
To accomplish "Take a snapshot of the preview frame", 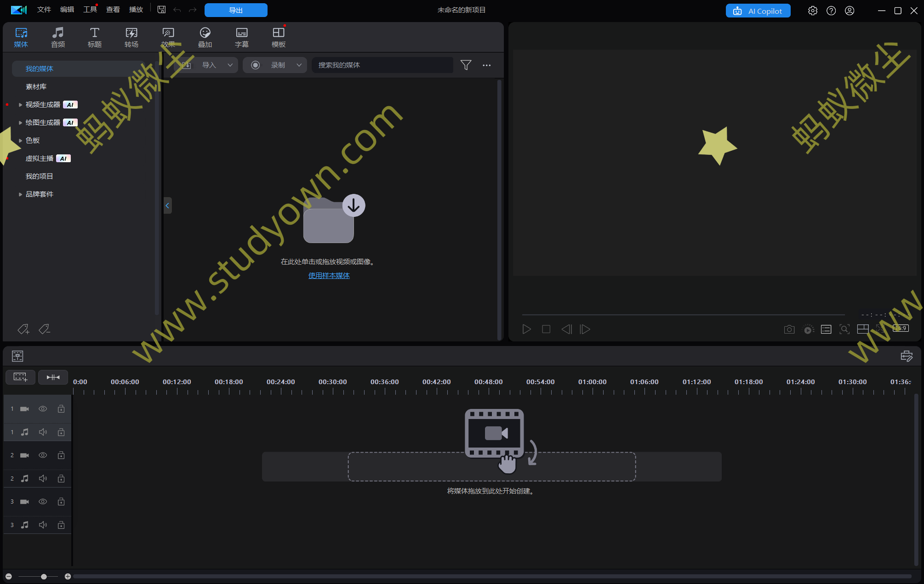I will [x=789, y=329].
